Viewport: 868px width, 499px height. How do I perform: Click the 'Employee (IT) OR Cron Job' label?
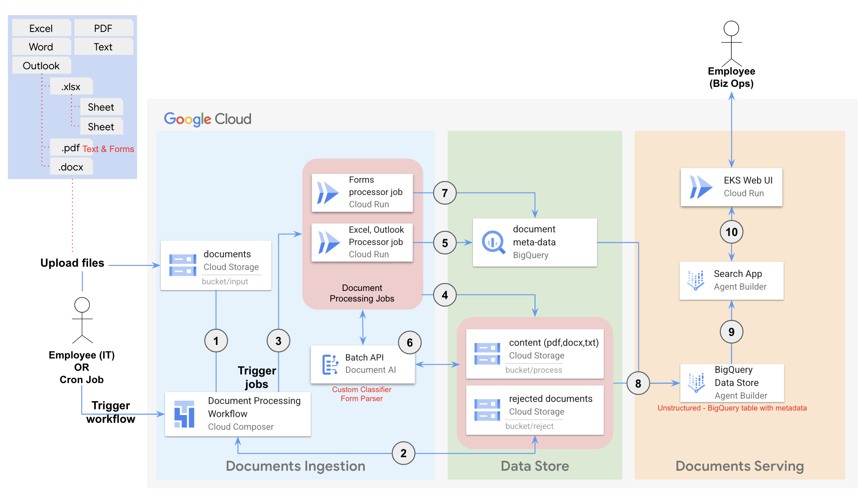tap(81, 367)
